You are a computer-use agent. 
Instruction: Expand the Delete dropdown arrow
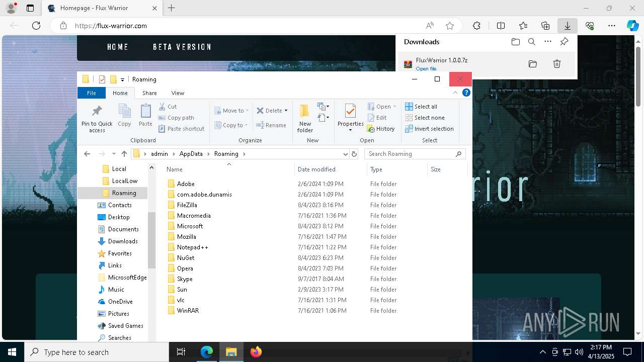(x=286, y=111)
